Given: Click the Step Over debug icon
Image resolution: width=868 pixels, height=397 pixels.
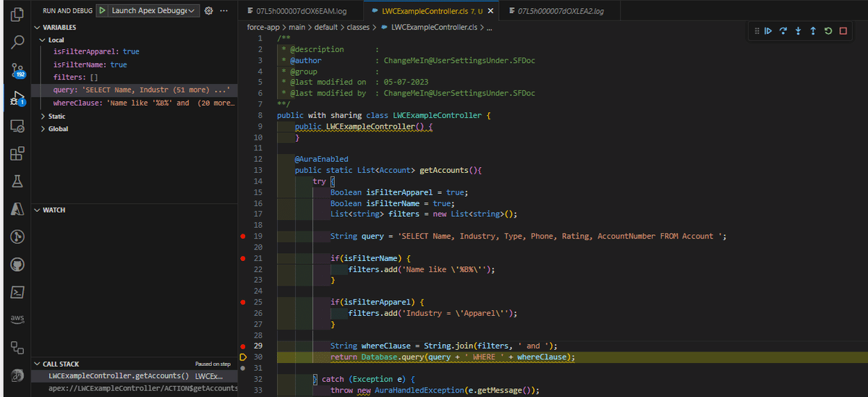Looking at the screenshot, I should pos(783,31).
